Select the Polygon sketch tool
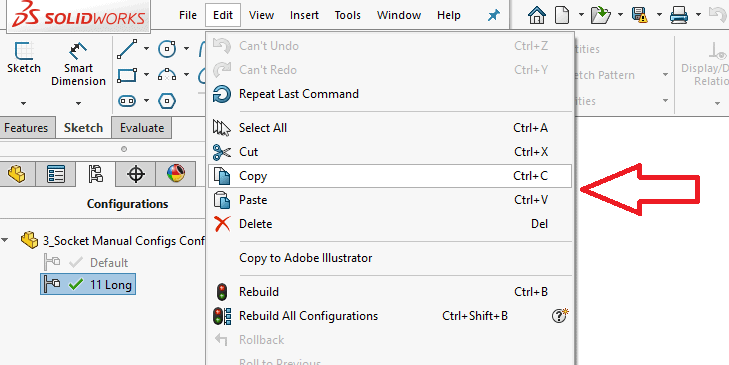The height and width of the screenshot is (365, 729). pyautogui.click(x=167, y=100)
